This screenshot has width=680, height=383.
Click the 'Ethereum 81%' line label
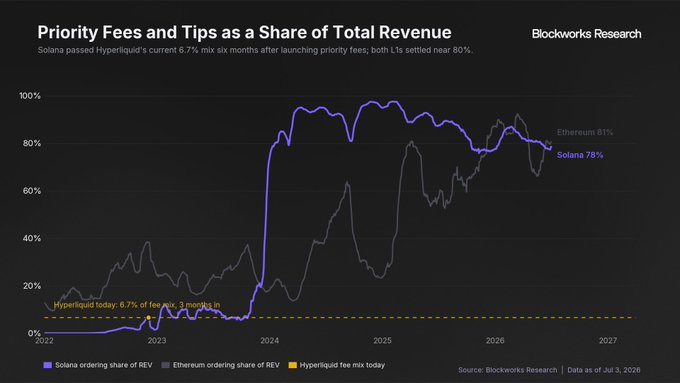click(x=585, y=132)
